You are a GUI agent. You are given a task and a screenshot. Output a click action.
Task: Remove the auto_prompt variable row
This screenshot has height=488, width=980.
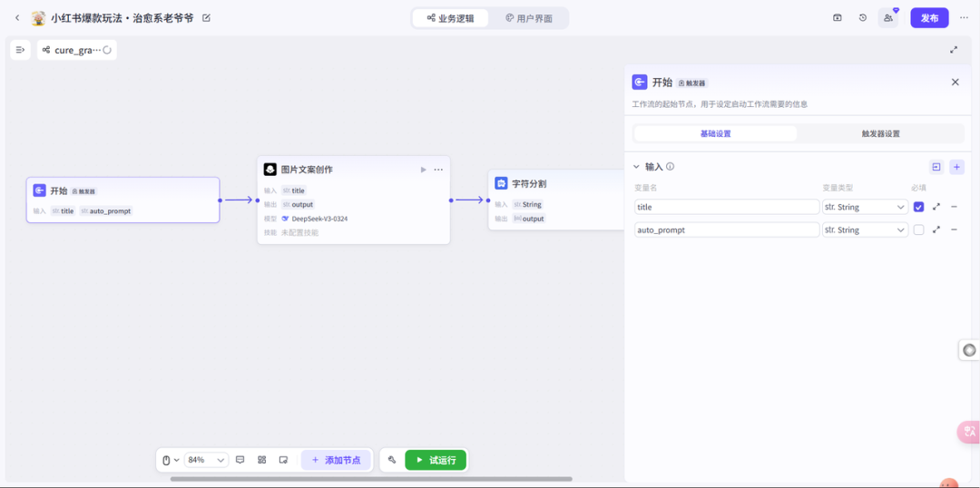[x=955, y=230]
